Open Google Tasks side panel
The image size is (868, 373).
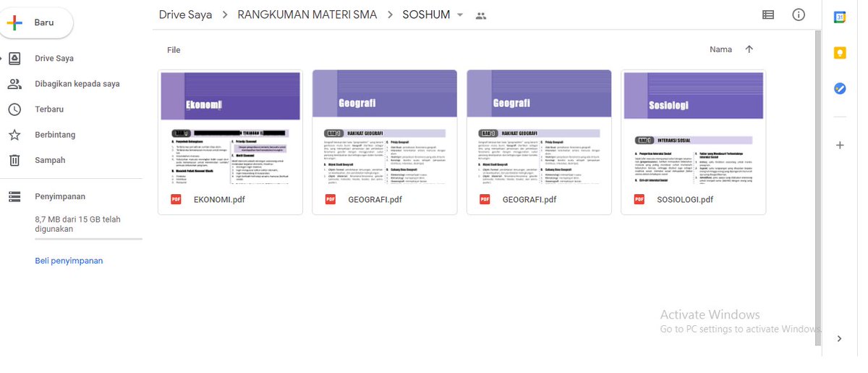click(840, 88)
